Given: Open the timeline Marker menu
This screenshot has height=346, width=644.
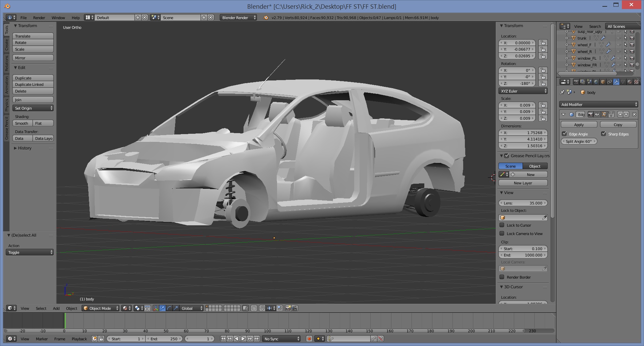Looking at the screenshot, I should tap(42, 339).
